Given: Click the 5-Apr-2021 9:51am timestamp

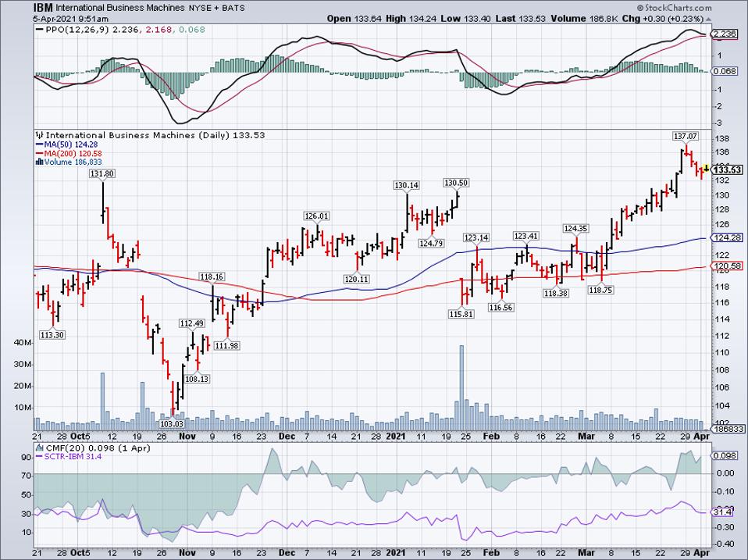Looking at the screenshot, I should tap(71, 19).
